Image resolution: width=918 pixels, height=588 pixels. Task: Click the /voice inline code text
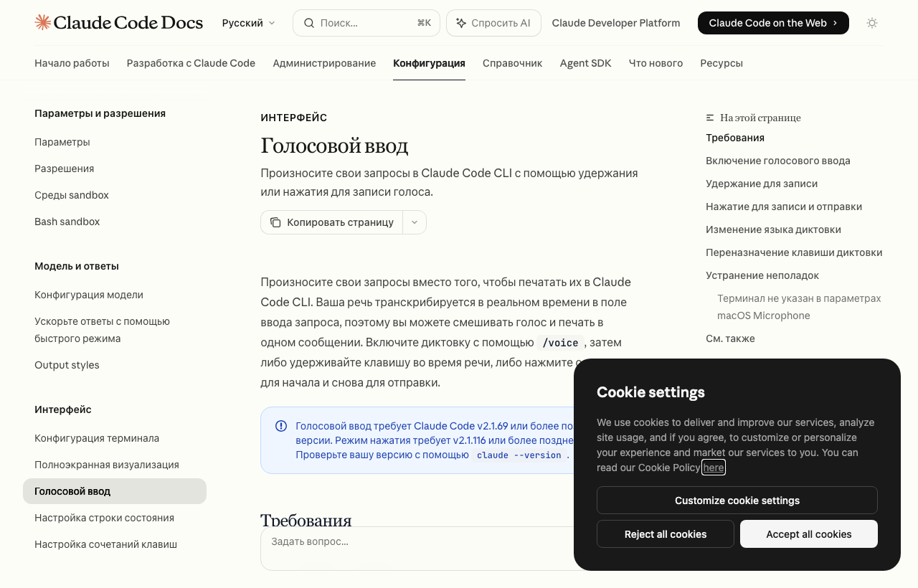pos(561,343)
